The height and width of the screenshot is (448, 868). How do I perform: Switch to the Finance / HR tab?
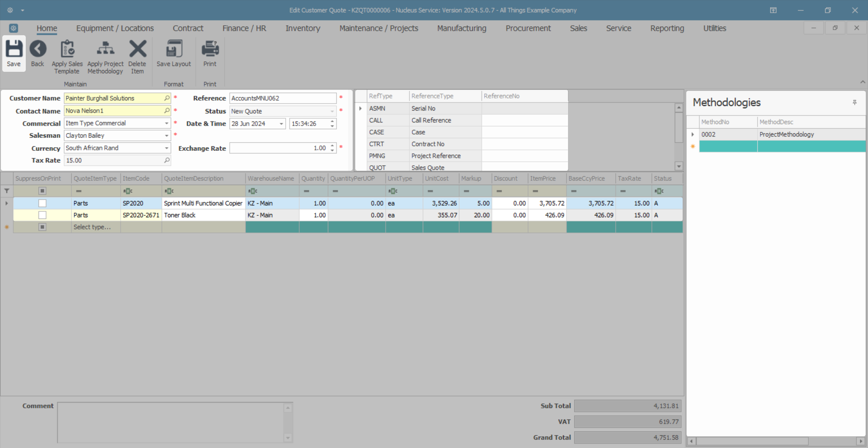244,28
